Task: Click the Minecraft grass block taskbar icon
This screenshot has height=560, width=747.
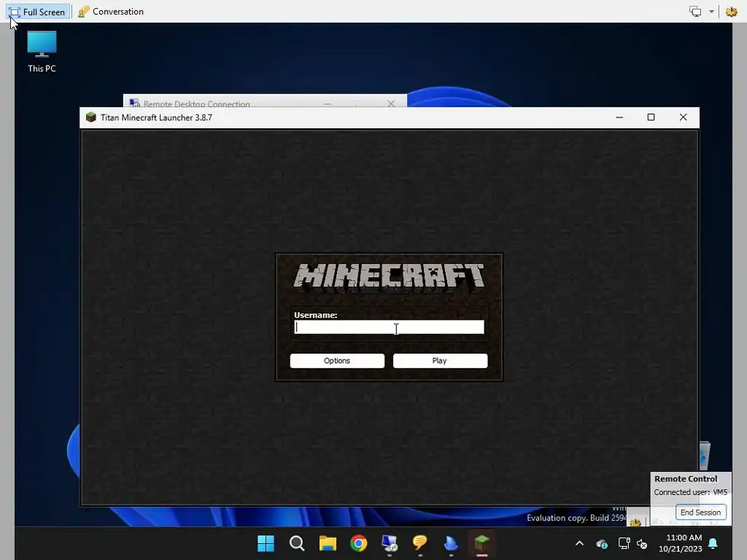Action: pyautogui.click(x=481, y=543)
